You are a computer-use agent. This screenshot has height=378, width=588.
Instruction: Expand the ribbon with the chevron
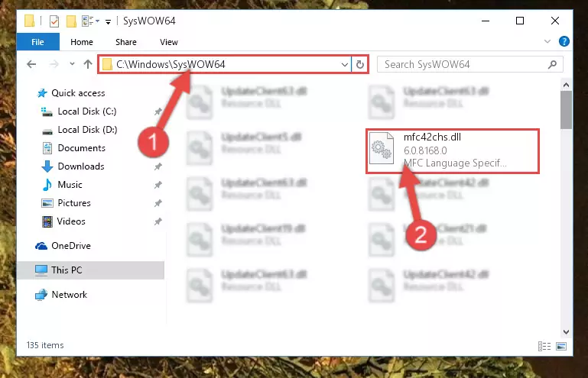tap(547, 41)
